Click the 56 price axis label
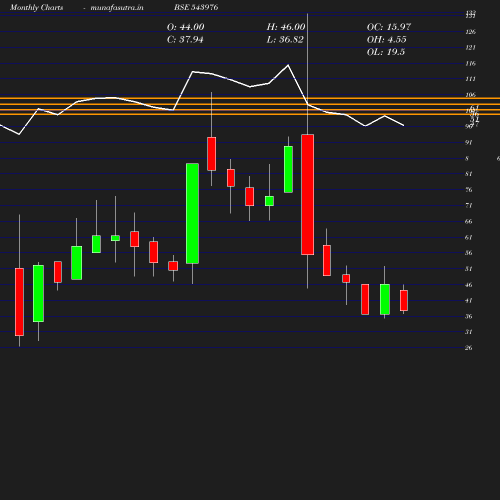Screen dimensions: 500x500 pos(469,253)
